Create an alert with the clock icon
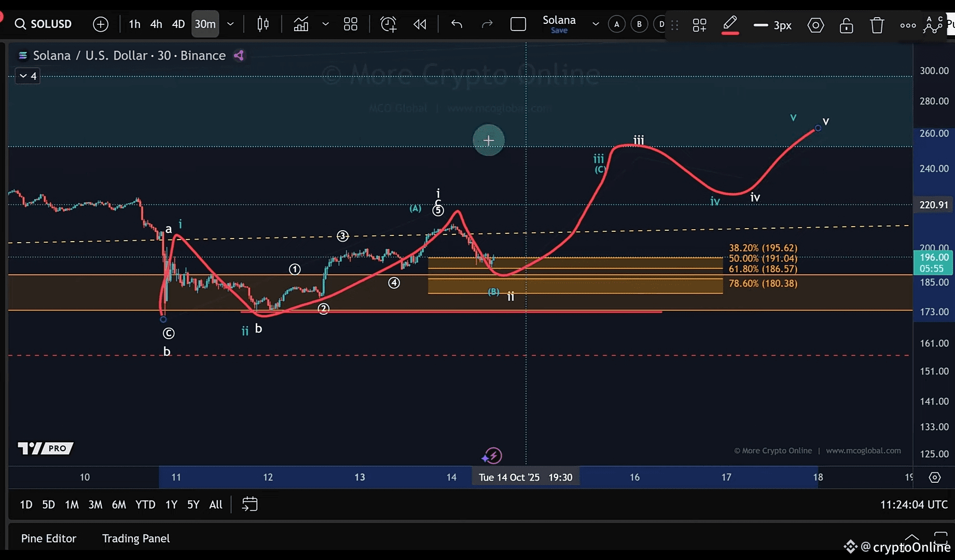Screen dimensions: 955x560 (x=388, y=24)
